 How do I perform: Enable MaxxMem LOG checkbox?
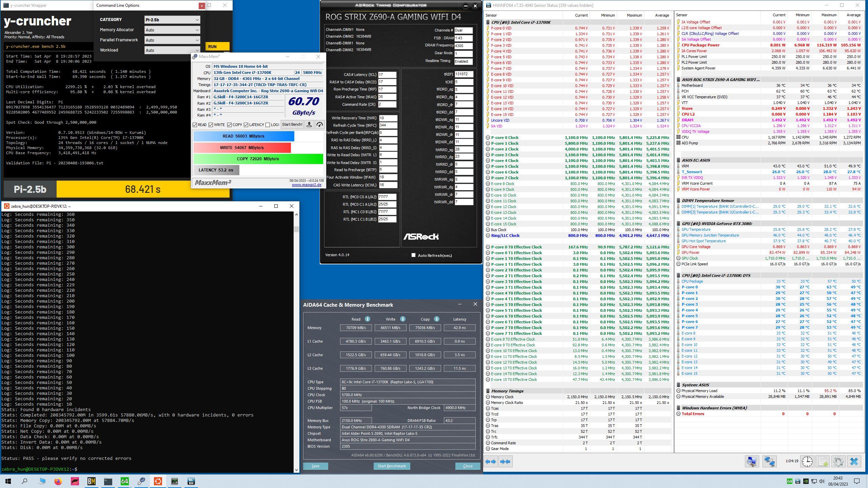point(268,125)
